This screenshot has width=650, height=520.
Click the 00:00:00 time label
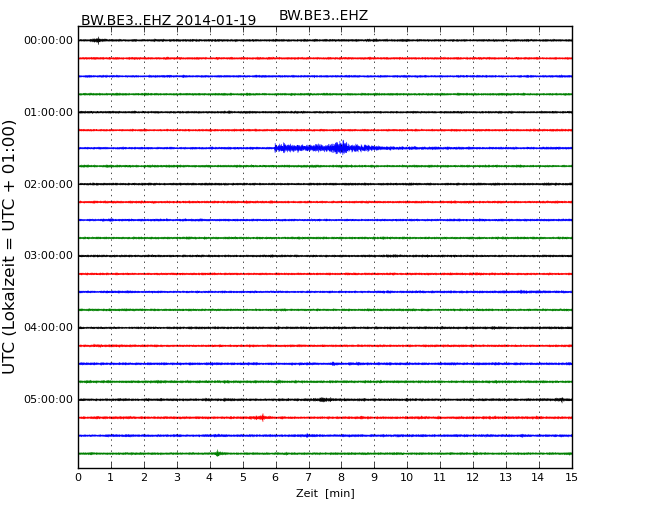pyautogui.click(x=49, y=40)
